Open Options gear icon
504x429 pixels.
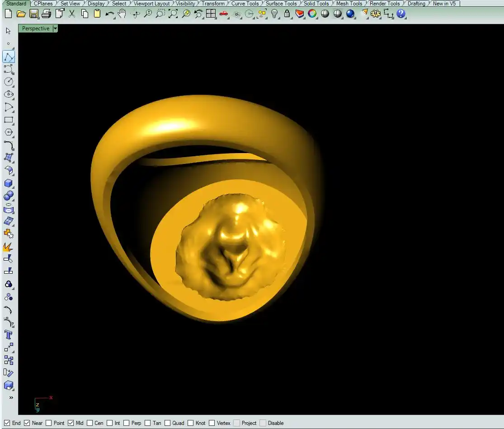(376, 14)
